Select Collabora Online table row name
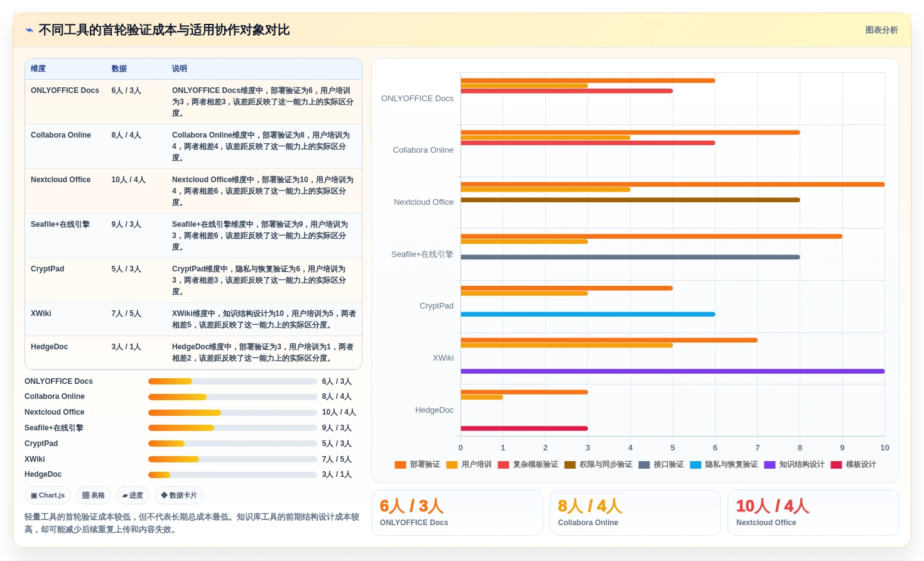This screenshot has width=924, height=561. tap(61, 135)
